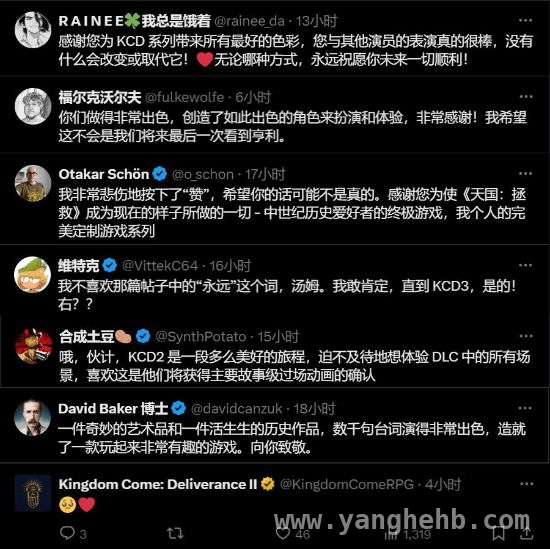Viewport: 550px width, 549px height.
Task: Visit the @KingdomComeRPG handle link
Action: click(347, 484)
